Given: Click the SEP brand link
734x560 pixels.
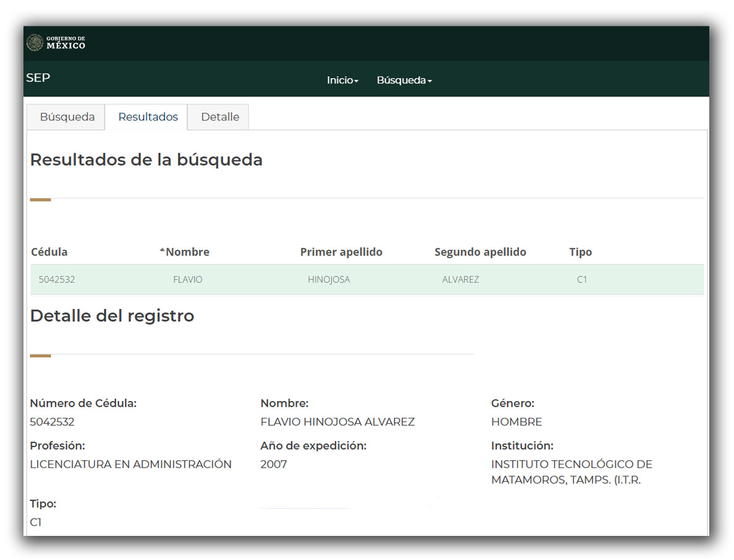Looking at the screenshot, I should tap(38, 78).
